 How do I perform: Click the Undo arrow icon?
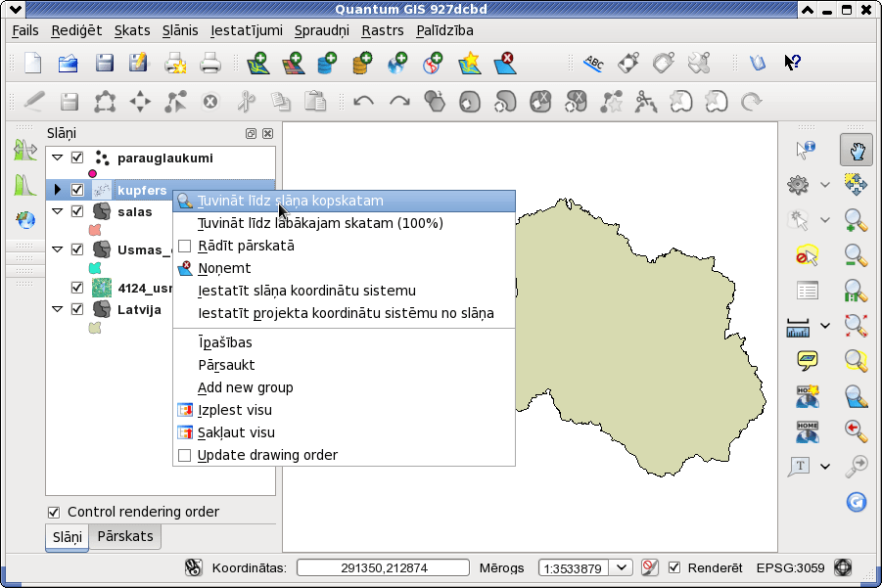tap(364, 102)
